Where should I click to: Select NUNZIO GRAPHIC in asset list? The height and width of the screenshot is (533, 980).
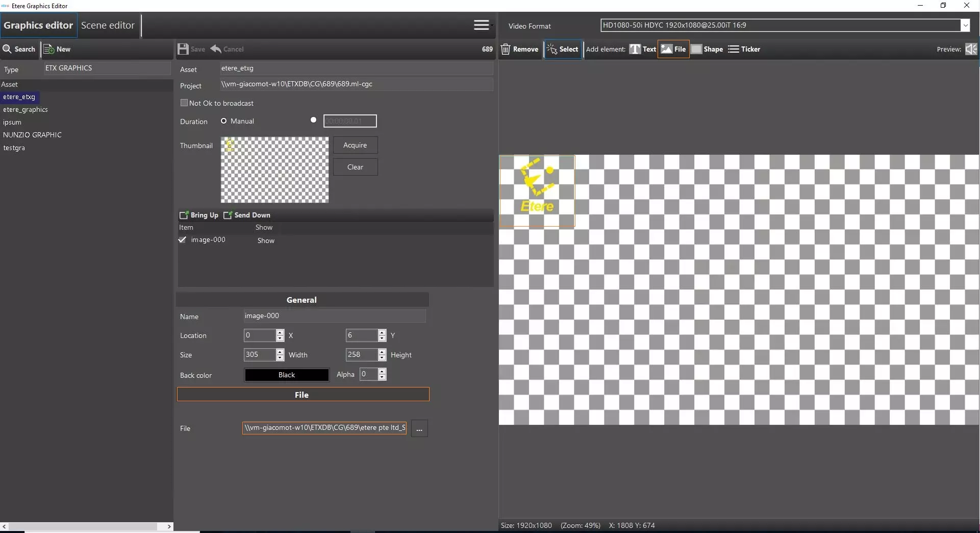[x=32, y=135]
